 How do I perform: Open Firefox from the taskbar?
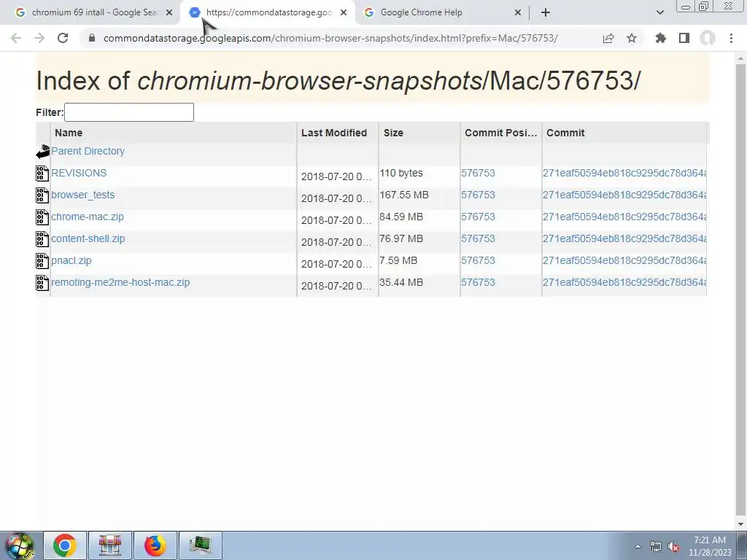pos(155,545)
